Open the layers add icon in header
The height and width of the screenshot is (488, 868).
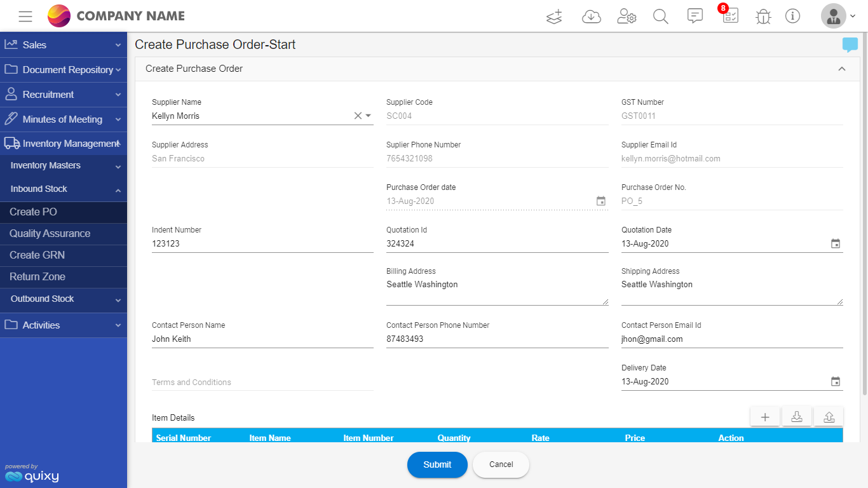555,17
